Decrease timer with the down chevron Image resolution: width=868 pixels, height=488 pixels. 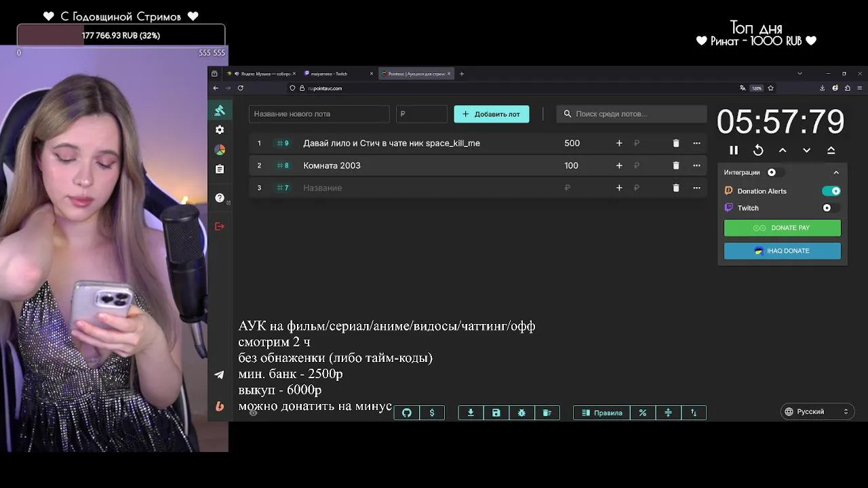(807, 150)
